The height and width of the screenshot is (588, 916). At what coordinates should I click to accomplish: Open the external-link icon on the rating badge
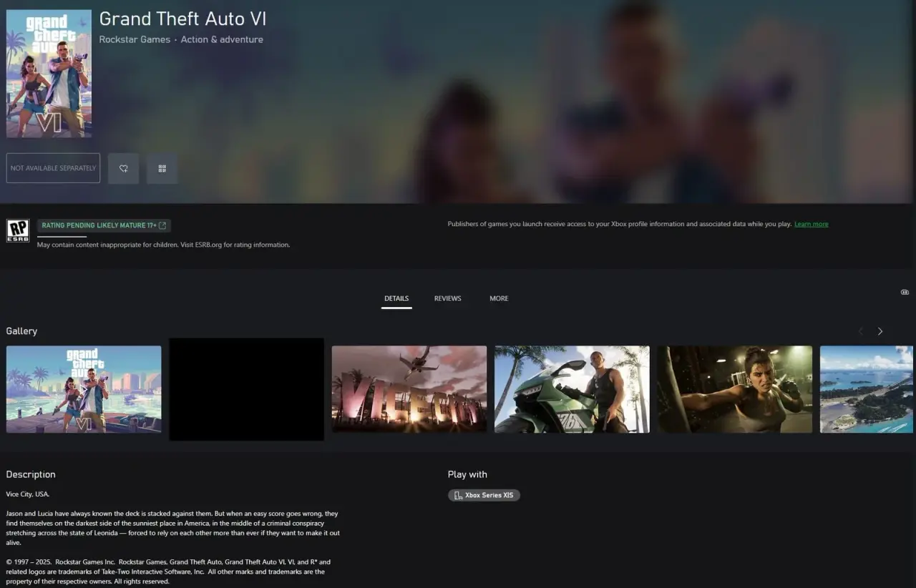coord(162,225)
